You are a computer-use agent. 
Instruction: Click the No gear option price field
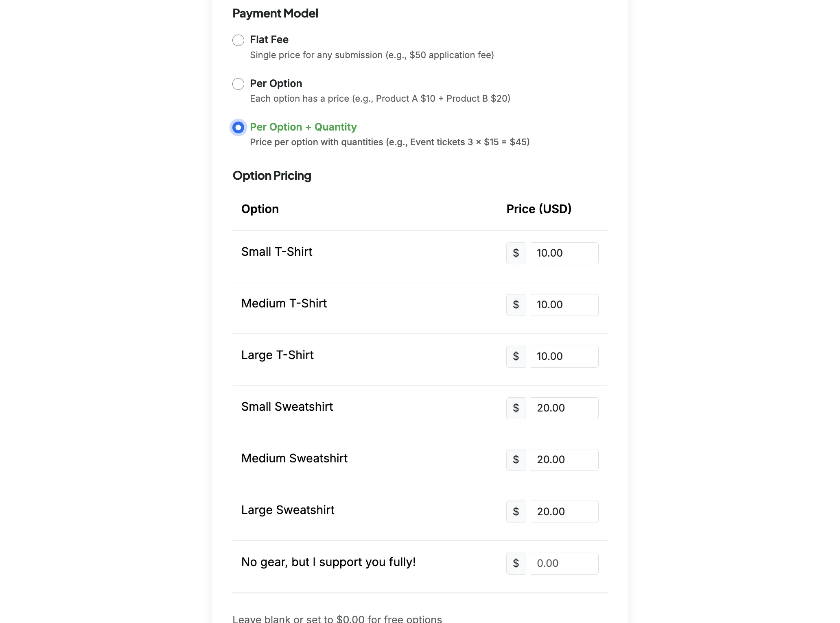click(x=564, y=563)
